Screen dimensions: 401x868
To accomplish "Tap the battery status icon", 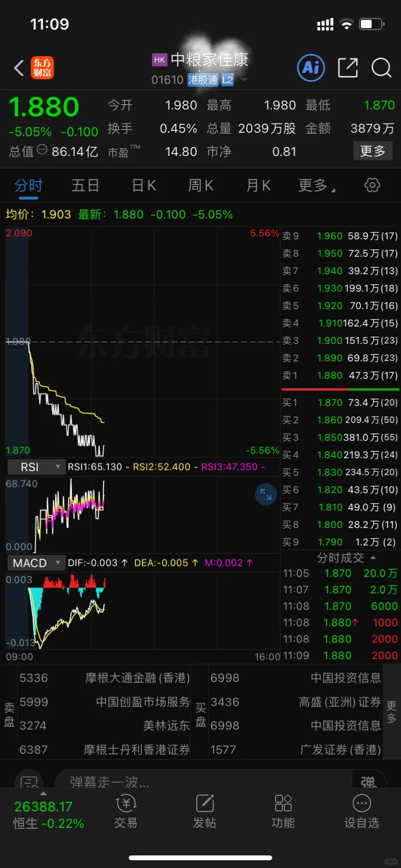I will tap(372, 24).
